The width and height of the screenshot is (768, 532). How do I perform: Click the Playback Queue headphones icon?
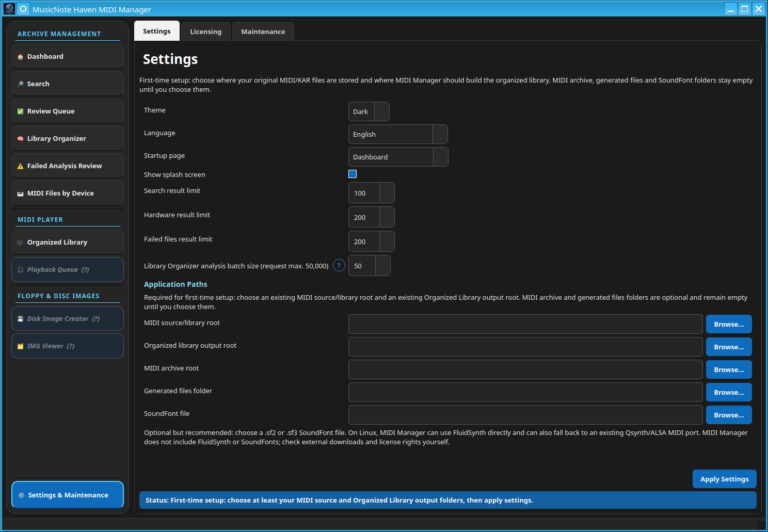(20, 270)
